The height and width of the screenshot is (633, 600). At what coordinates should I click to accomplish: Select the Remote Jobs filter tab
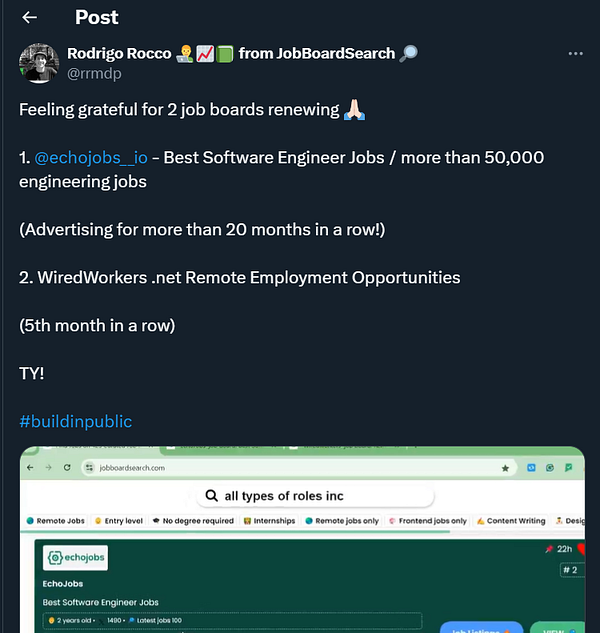tap(56, 521)
